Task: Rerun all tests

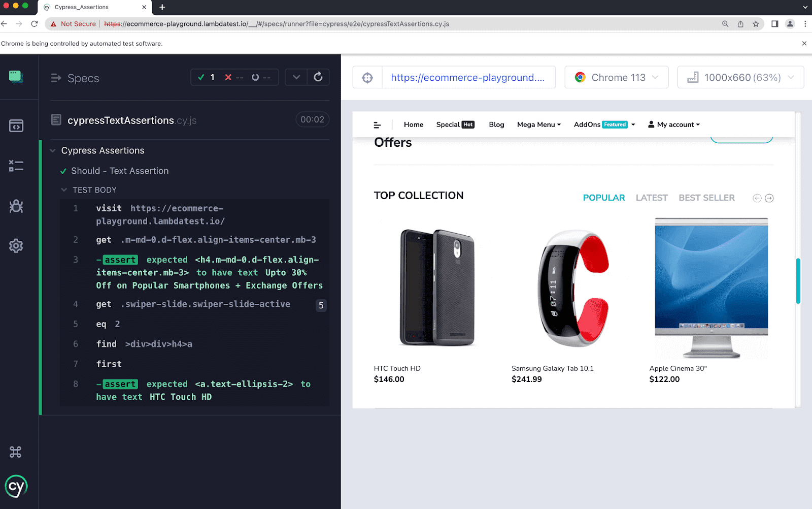Action: (x=318, y=77)
